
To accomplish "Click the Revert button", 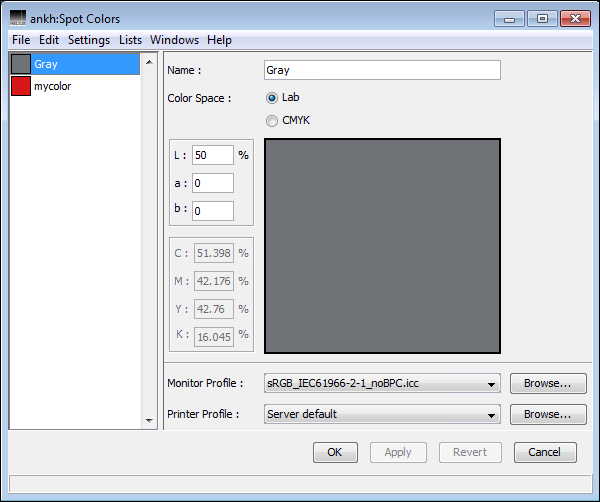I will pos(470,453).
